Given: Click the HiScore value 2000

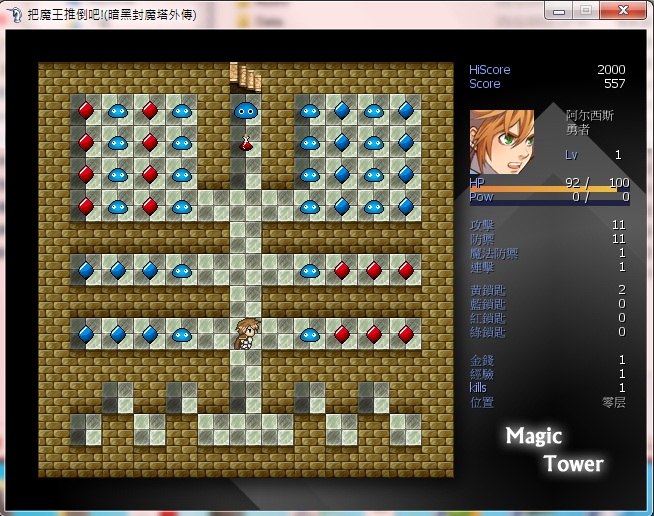Looking at the screenshot, I should point(611,70).
